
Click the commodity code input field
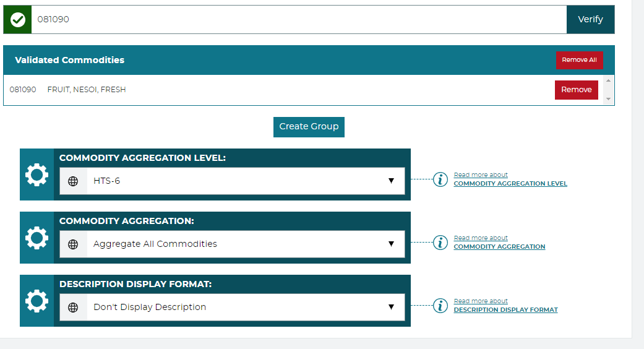coord(299,19)
